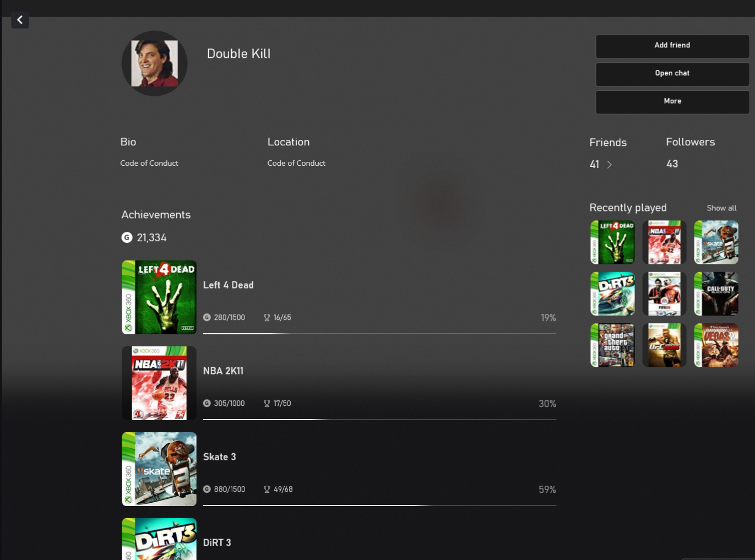
Task: Open the More options button
Action: click(x=672, y=102)
